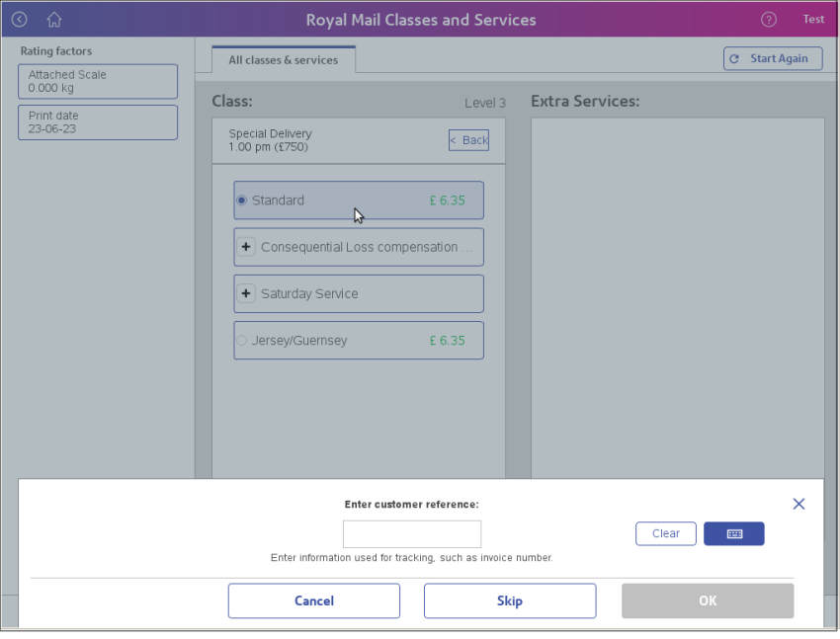Expand Consequential Loss compensation plus icon

point(246,247)
